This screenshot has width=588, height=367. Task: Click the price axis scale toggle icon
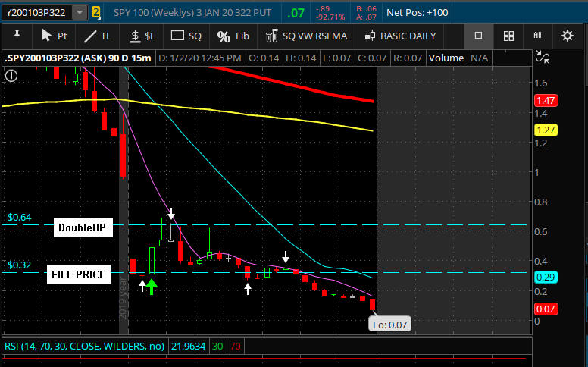543,57
